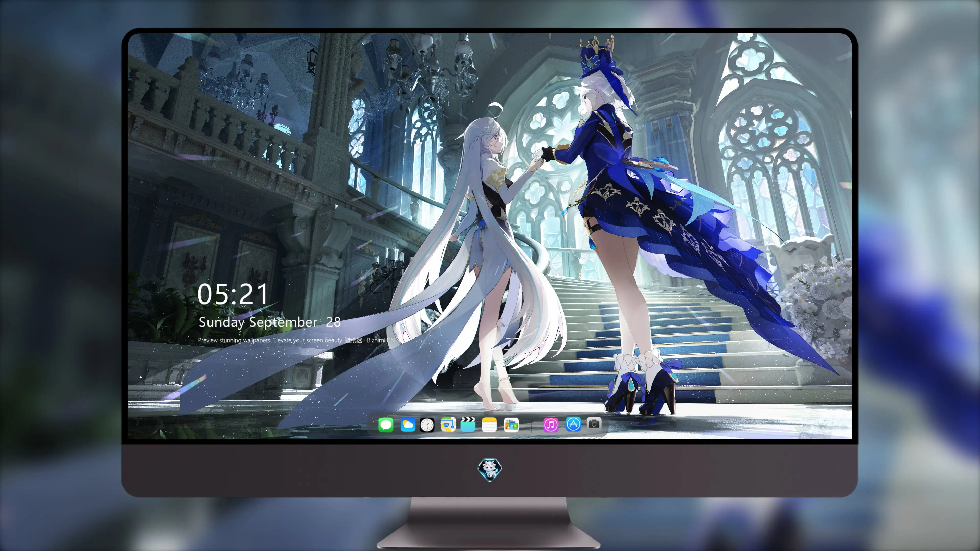Launch the Videos clapperboard app
The width and height of the screenshot is (980, 551).
pos(468,424)
